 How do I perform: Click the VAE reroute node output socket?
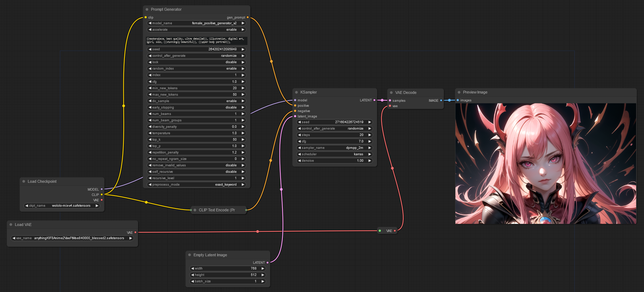(x=395, y=231)
